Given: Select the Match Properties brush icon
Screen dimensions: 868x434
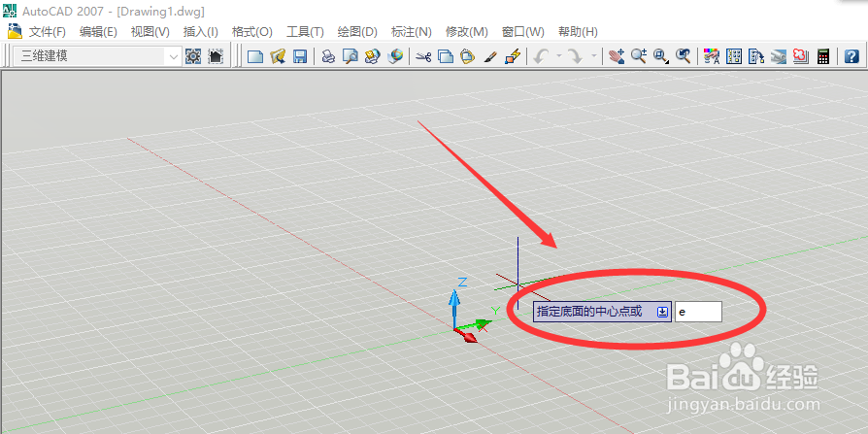Looking at the screenshot, I should [x=490, y=56].
